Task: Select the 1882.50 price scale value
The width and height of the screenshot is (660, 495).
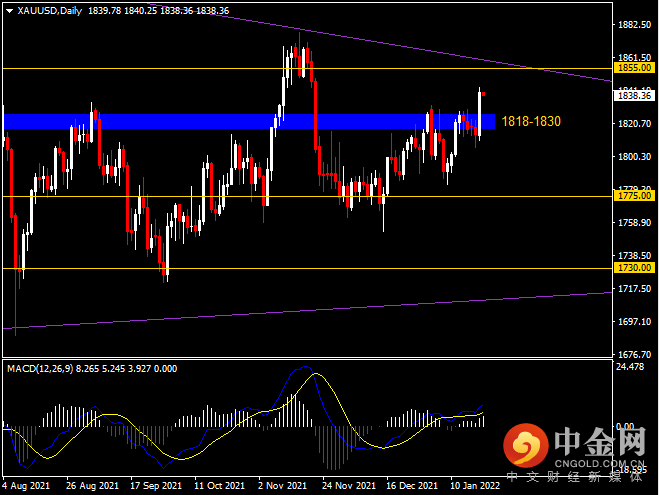Action: point(634,25)
